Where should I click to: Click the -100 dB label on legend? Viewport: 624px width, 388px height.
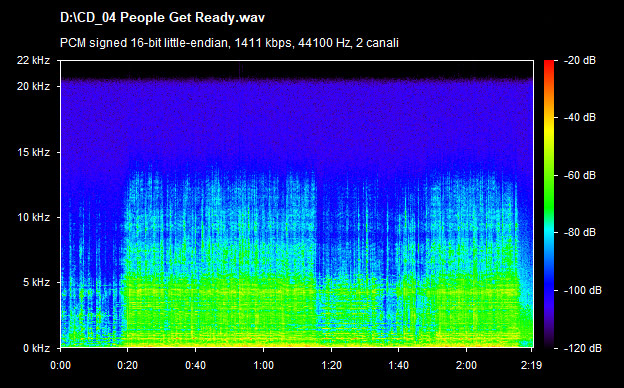[583, 291]
